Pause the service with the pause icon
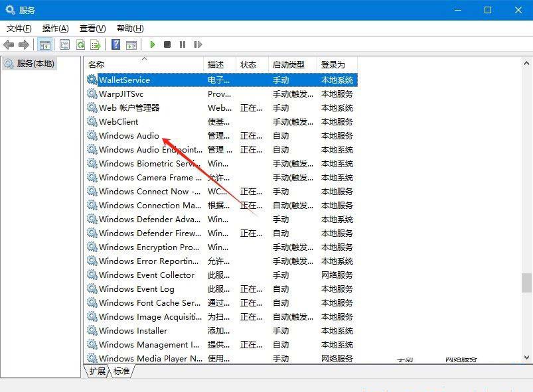The width and height of the screenshot is (533, 392). (183, 44)
